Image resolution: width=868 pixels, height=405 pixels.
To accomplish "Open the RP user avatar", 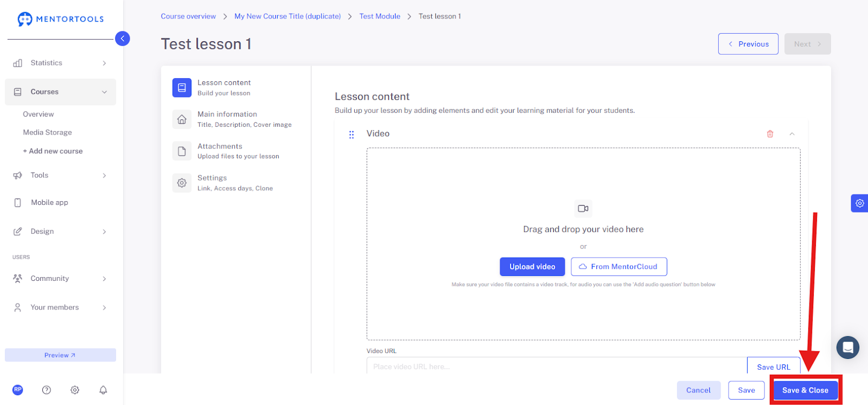I will [18, 390].
